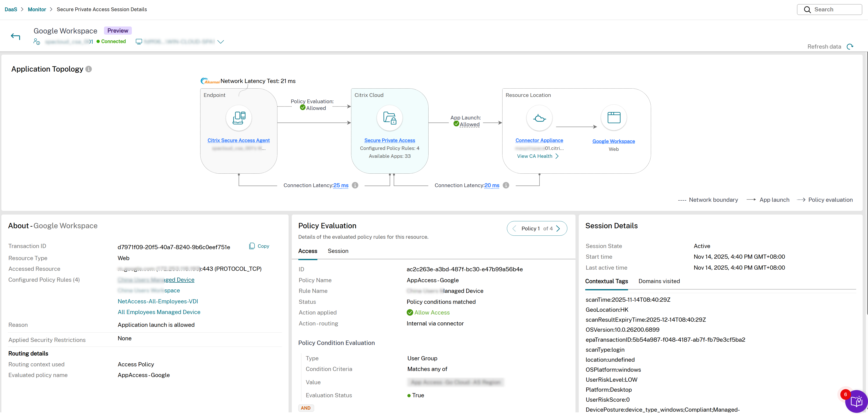Open the All Employees Managed Device rule
The image size is (868, 414).
159,312
